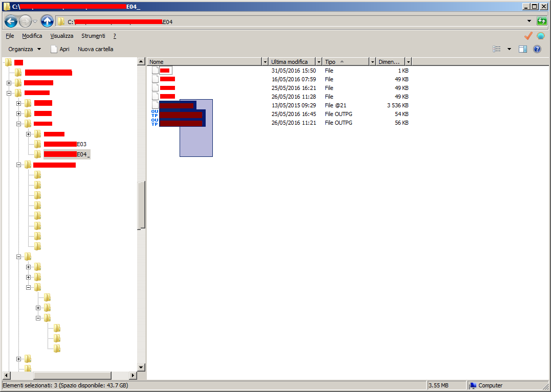Open the address bar history dropdown arrow
Image resolution: width=551 pixels, height=392 pixels.
529,21
